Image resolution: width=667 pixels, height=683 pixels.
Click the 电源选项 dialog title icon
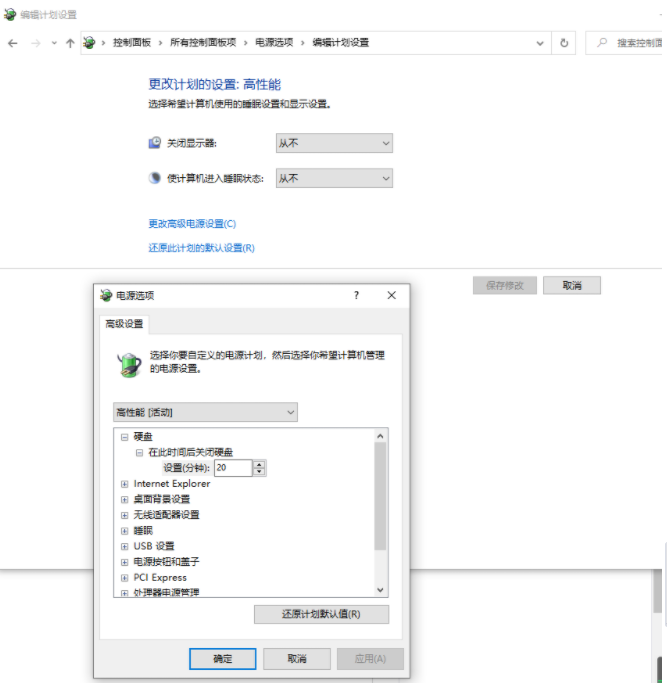[106, 295]
